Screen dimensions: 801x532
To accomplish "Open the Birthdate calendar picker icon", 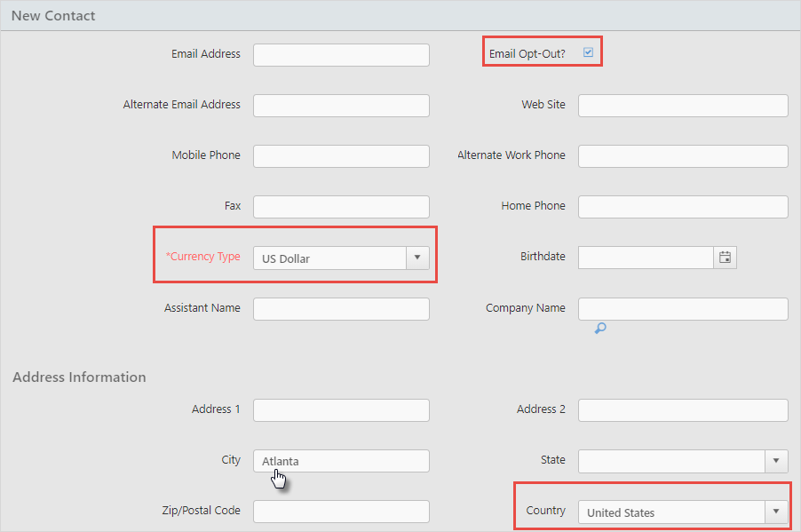I will pos(725,258).
